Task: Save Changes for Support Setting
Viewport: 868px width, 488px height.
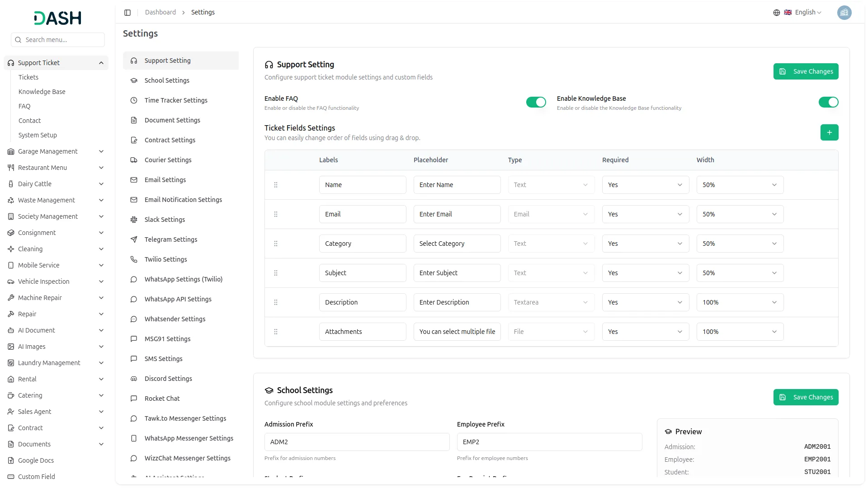Action: [806, 71]
